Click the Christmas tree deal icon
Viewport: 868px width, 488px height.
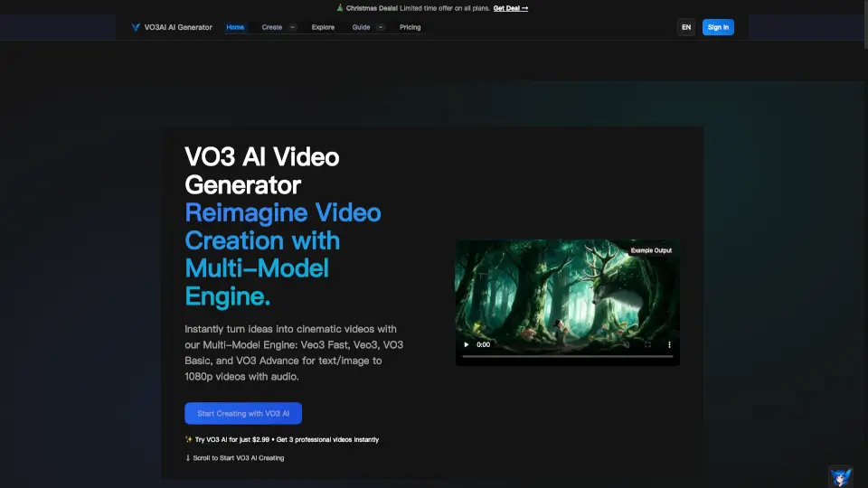(340, 8)
